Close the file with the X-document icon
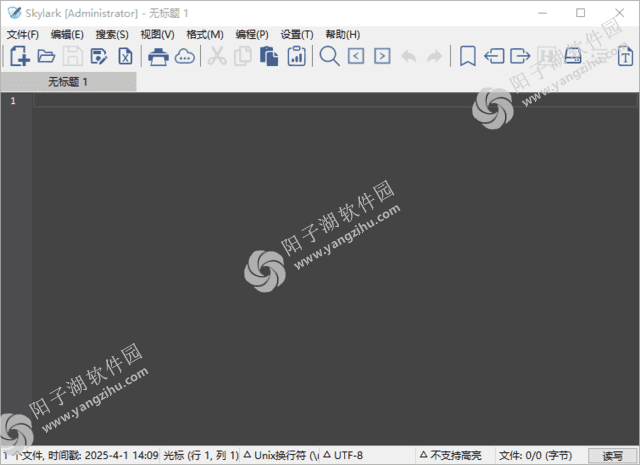 [x=125, y=56]
